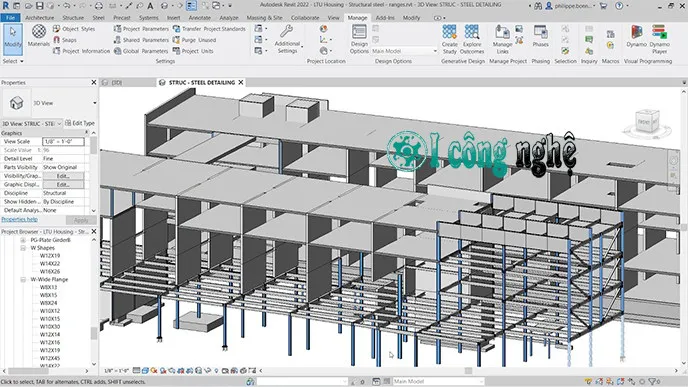Image resolution: width=688 pixels, height=387 pixels.
Task: Click the 1/8" = 1'-0" scale in view control bar
Action: point(116,371)
